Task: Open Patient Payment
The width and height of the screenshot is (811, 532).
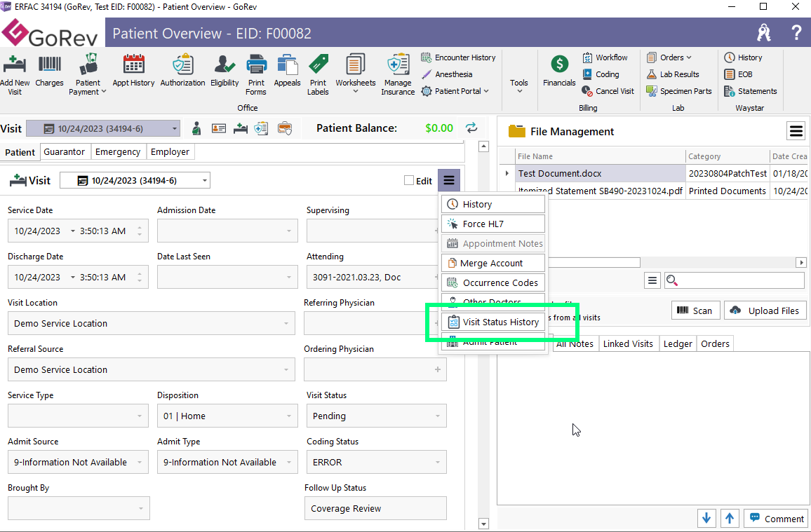Action: (88, 74)
